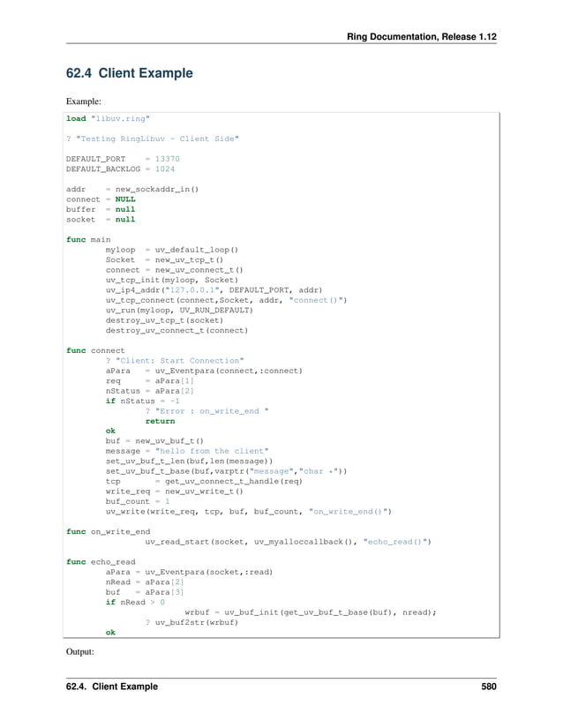Click the 'Example:' label above the code
Image resolution: width=563 pixels, height=728 pixels.
pos(84,101)
